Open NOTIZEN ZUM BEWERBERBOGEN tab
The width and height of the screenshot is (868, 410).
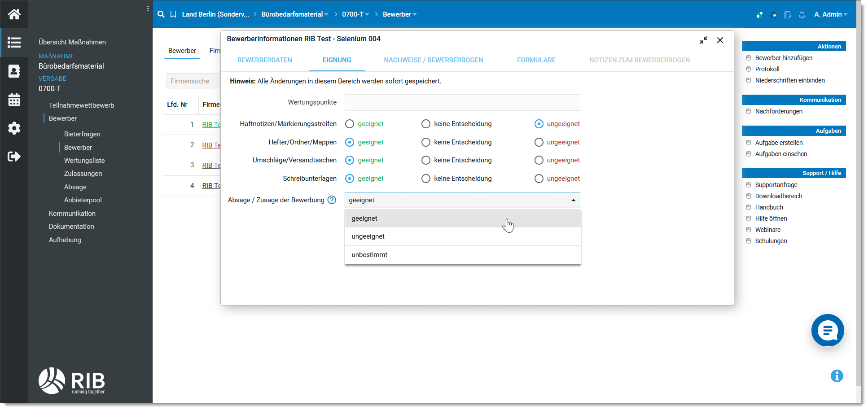click(x=640, y=60)
